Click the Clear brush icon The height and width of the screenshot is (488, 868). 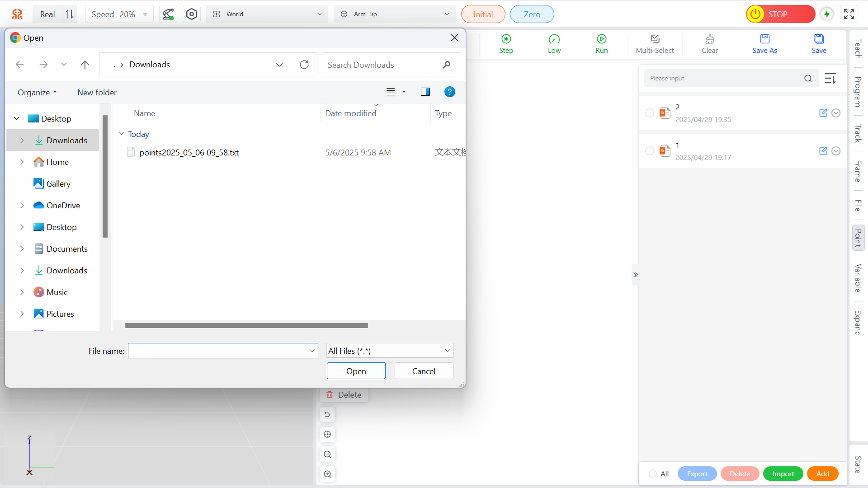(709, 39)
